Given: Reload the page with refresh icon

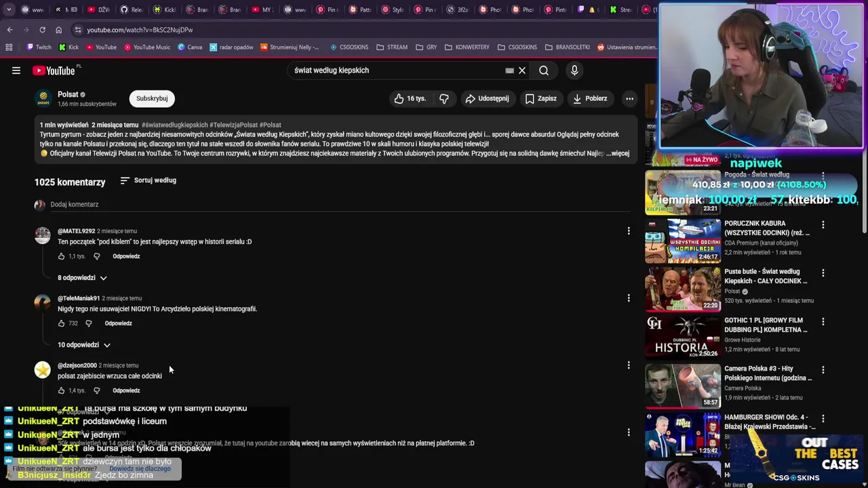Looking at the screenshot, I should pos(42,30).
